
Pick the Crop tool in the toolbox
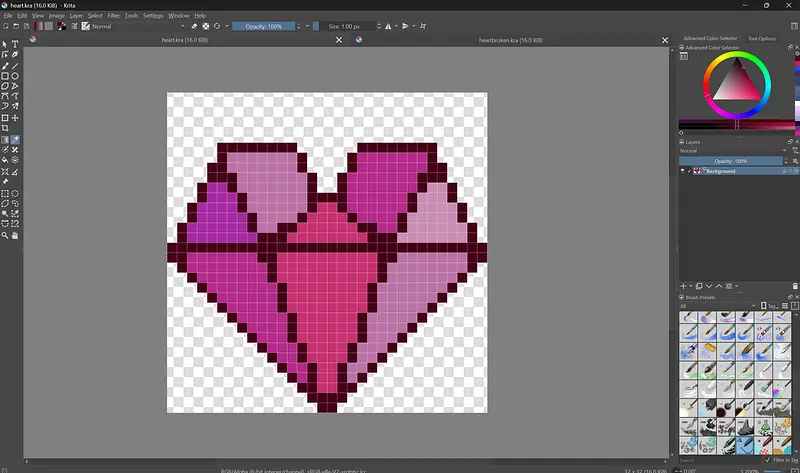coord(5,128)
